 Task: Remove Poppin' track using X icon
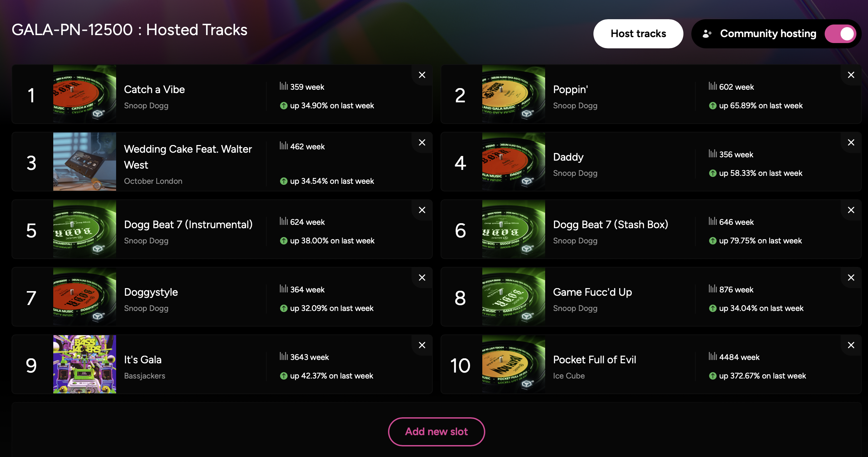pyautogui.click(x=851, y=75)
